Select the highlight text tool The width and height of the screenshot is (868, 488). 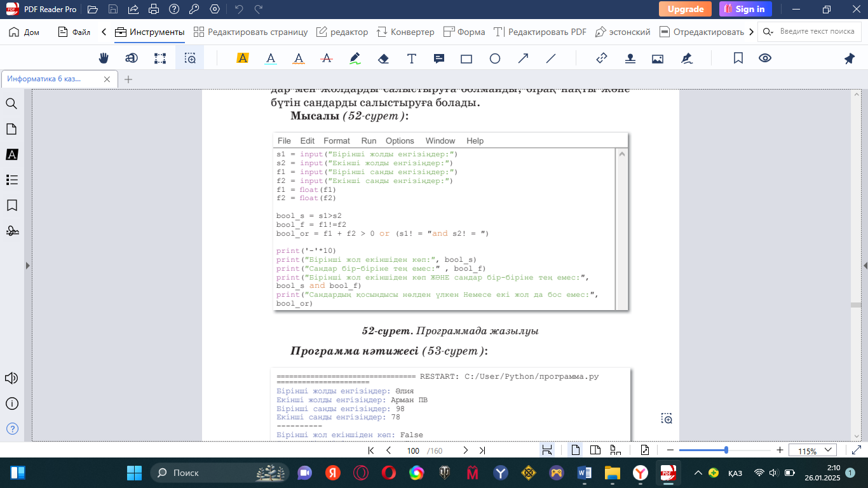click(x=242, y=58)
